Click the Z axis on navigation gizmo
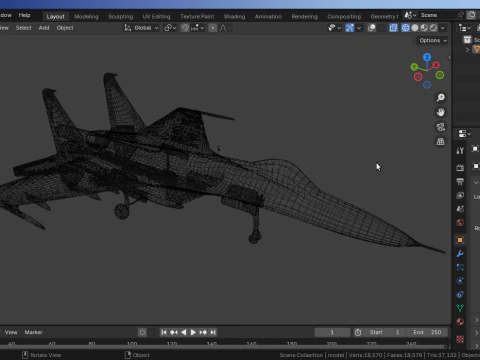480x360 pixels. pos(427,57)
